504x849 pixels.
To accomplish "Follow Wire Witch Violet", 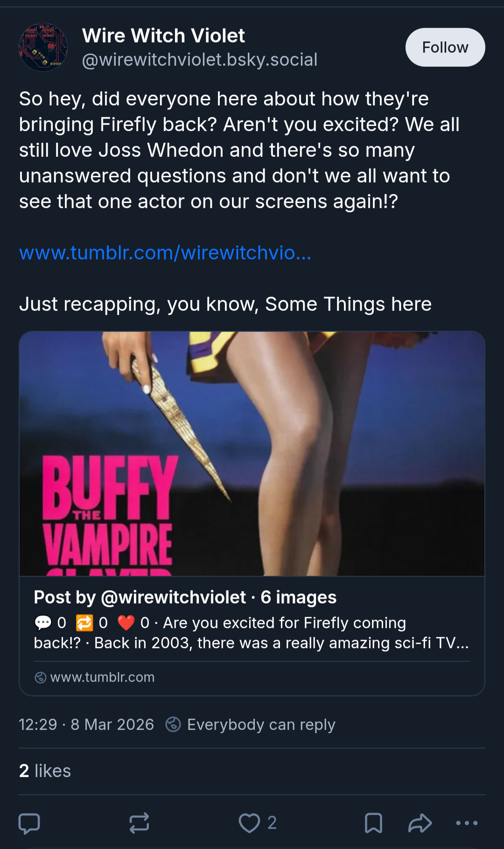I will click(445, 47).
